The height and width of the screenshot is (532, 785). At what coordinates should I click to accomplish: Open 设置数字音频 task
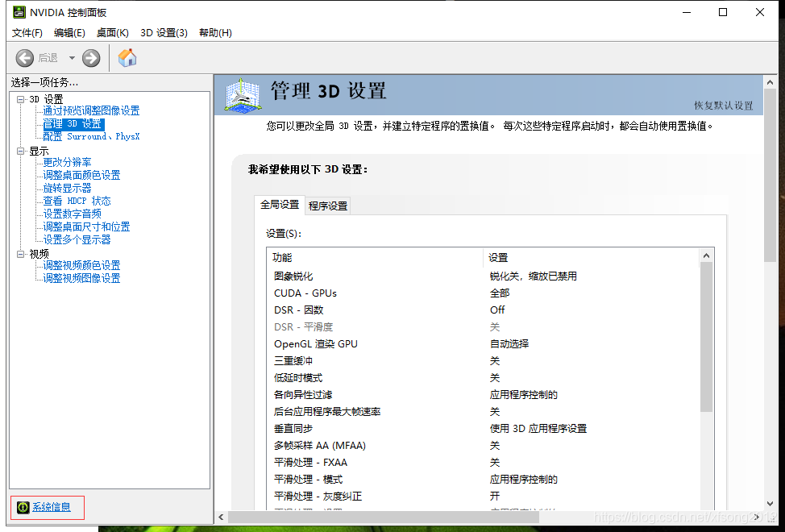click(x=72, y=214)
